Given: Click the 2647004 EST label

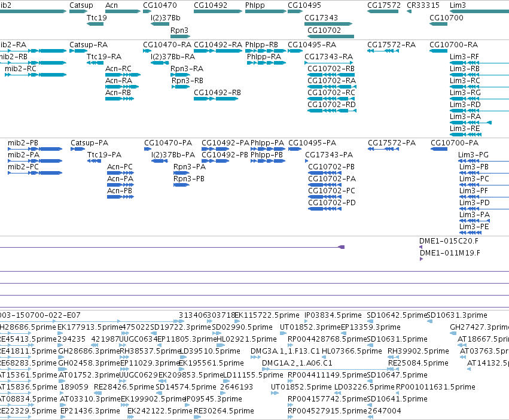Looking at the screenshot, I should tap(384, 410).
